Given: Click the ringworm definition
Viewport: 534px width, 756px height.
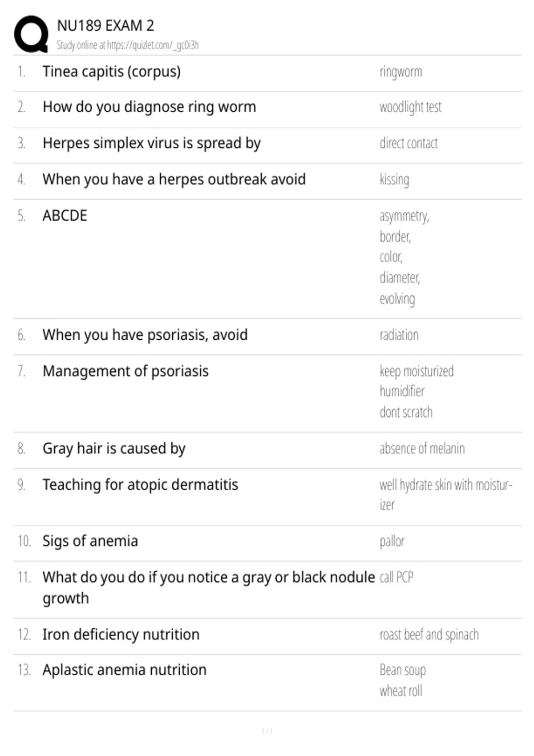Looking at the screenshot, I should (x=400, y=72).
